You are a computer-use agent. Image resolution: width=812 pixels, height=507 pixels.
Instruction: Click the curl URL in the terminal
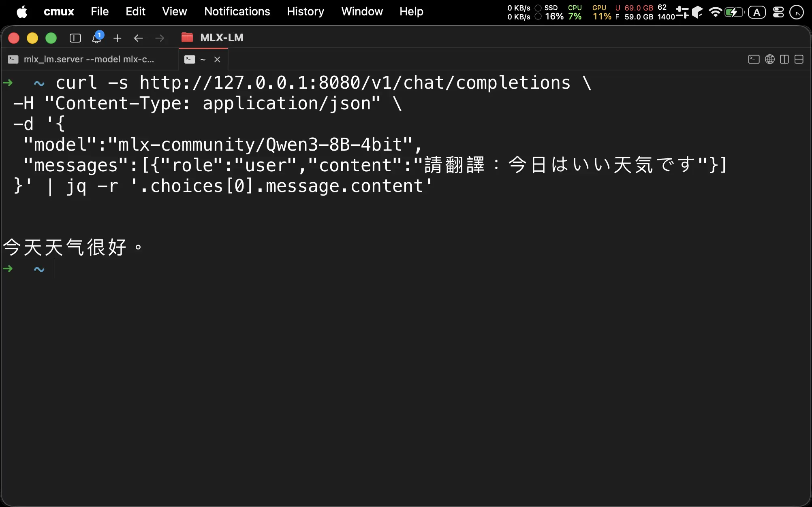[355, 83]
